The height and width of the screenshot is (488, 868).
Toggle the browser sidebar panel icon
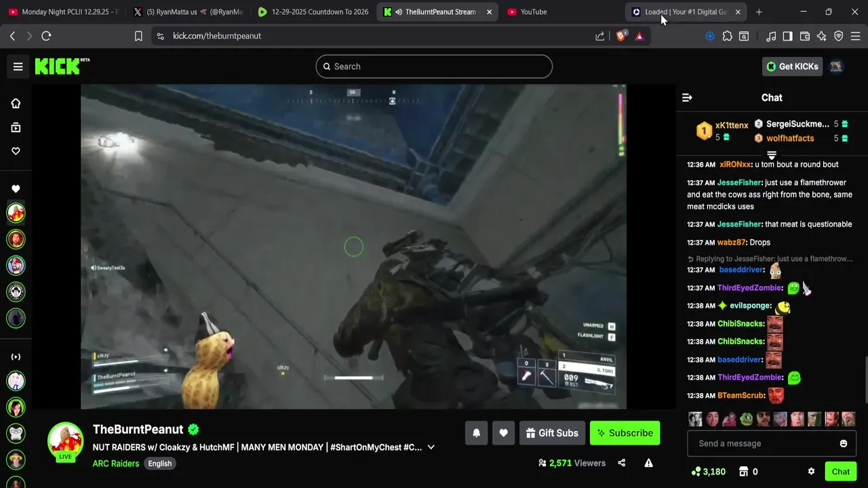787,36
